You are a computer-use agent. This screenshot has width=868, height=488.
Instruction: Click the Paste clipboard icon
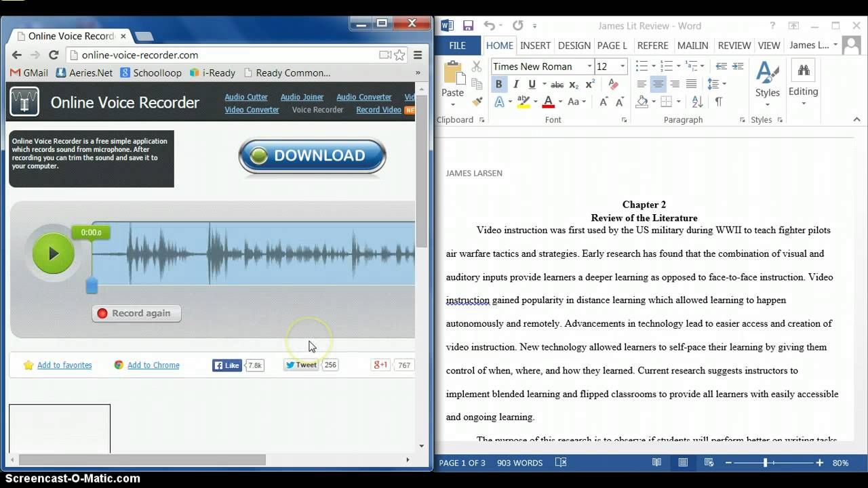tap(452, 73)
